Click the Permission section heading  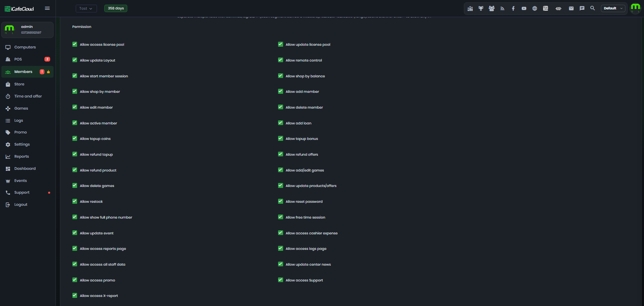[x=82, y=27]
